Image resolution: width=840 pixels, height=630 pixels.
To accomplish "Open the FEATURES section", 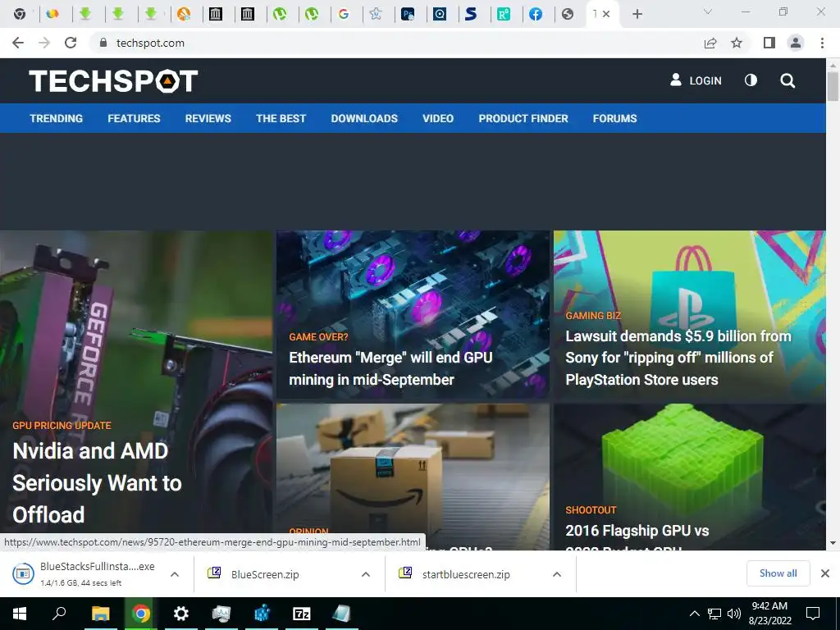I will [x=134, y=118].
